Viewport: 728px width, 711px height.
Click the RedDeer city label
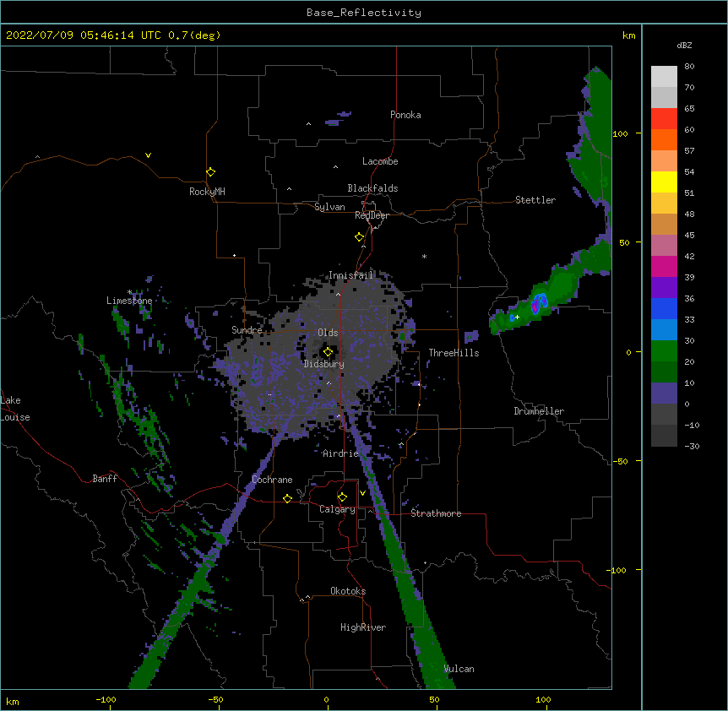(x=372, y=215)
